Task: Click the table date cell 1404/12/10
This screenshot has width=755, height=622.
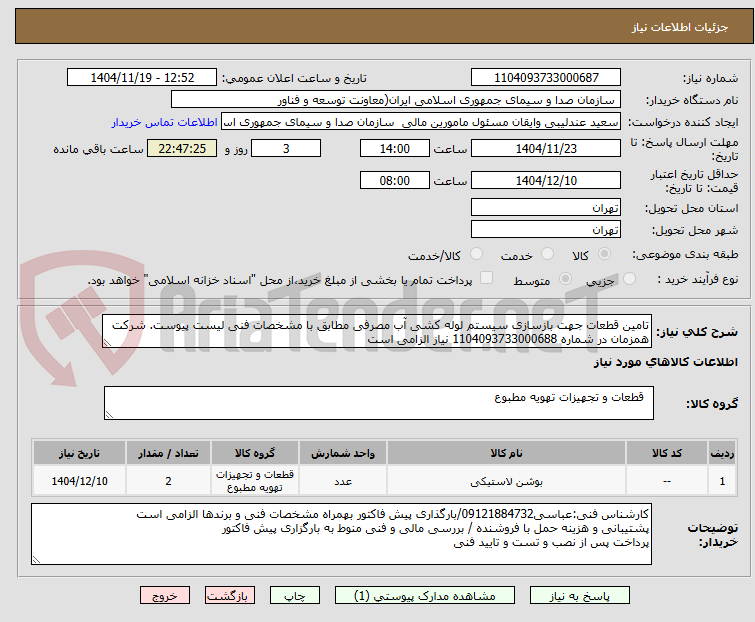Action: pyautogui.click(x=79, y=480)
